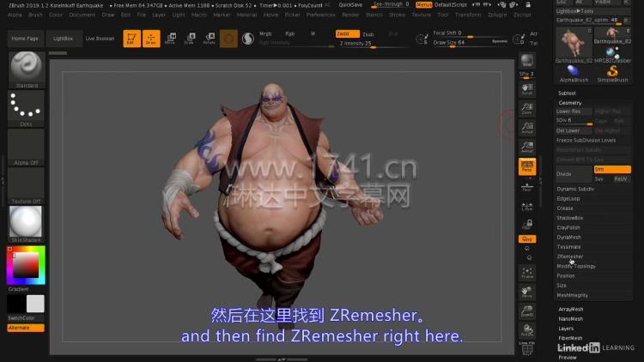Toggle the Alternate color button
This screenshot has width=644, height=362.
point(26,328)
